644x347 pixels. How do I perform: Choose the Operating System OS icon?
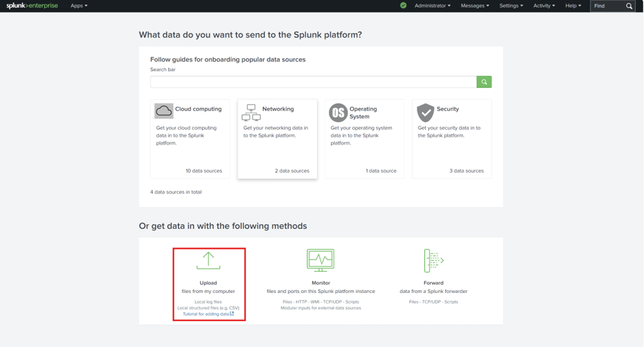(x=338, y=112)
